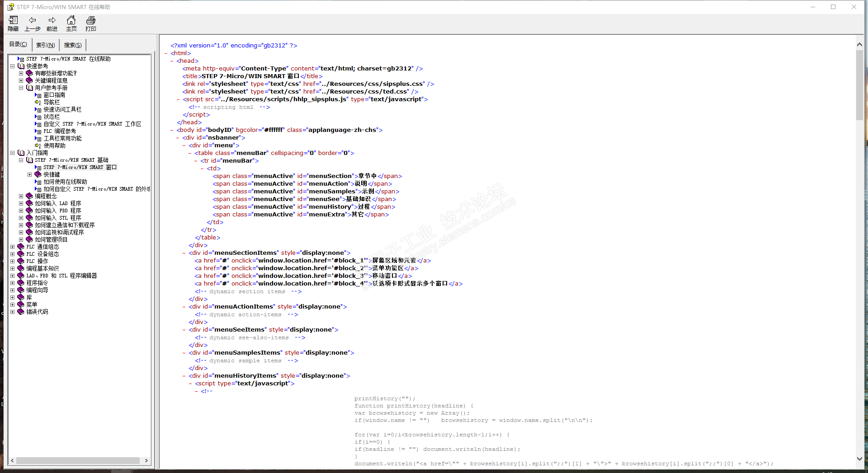Click the contents tree's horizontal scroll right arrow
The width and height of the screenshot is (868, 473).
click(146, 461)
